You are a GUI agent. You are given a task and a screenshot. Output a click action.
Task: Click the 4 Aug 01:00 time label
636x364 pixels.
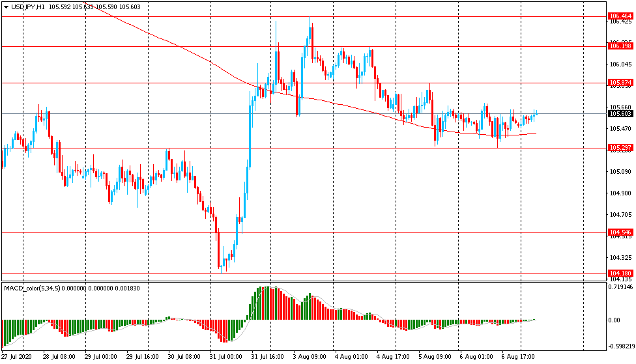tap(351, 357)
